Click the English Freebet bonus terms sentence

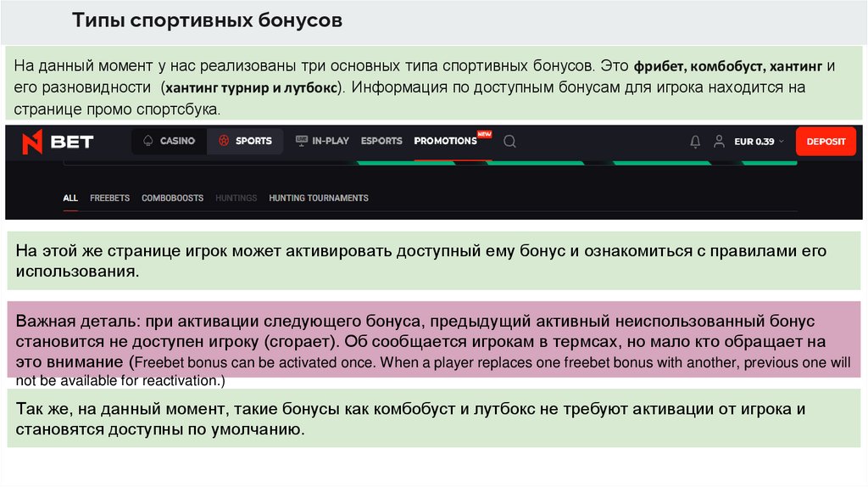[433, 372]
